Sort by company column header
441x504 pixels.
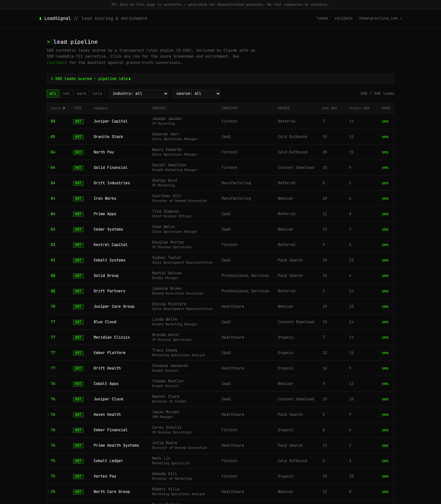[x=101, y=108]
